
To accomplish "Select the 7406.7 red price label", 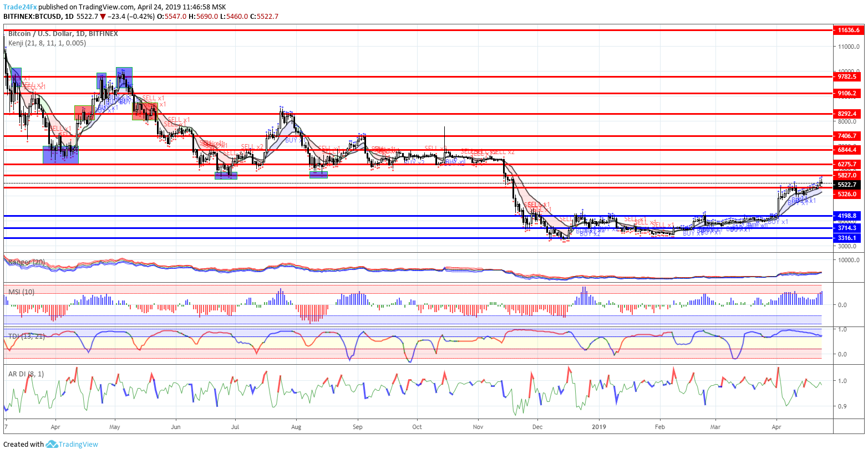I will click(x=847, y=135).
